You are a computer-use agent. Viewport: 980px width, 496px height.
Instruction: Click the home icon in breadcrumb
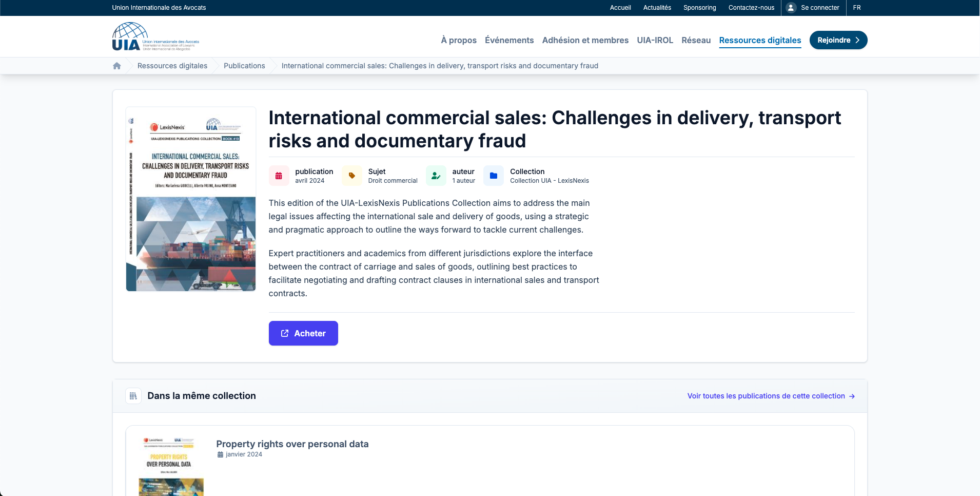117,66
